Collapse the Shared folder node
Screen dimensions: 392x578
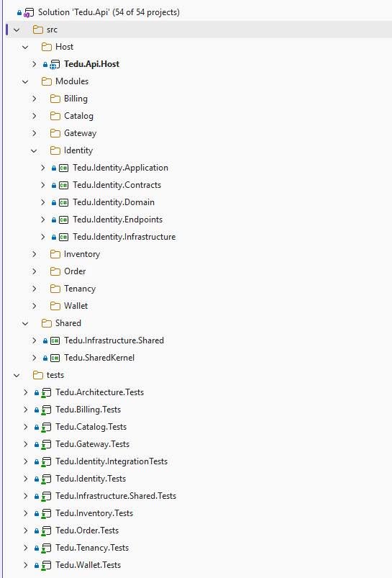coord(25,324)
